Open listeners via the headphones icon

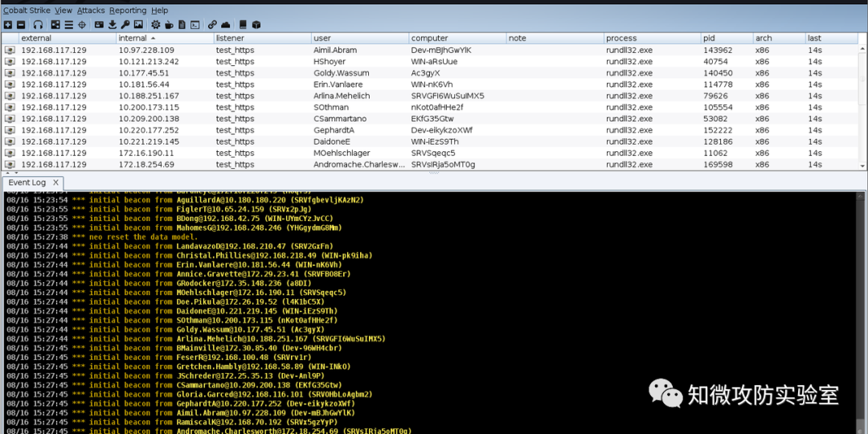click(38, 25)
